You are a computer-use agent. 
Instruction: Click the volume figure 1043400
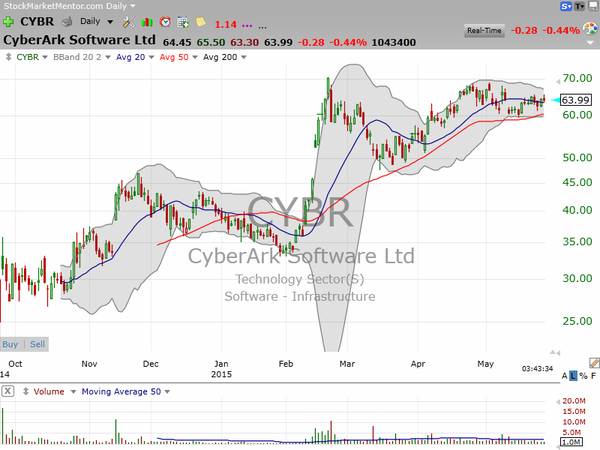[394, 42]
